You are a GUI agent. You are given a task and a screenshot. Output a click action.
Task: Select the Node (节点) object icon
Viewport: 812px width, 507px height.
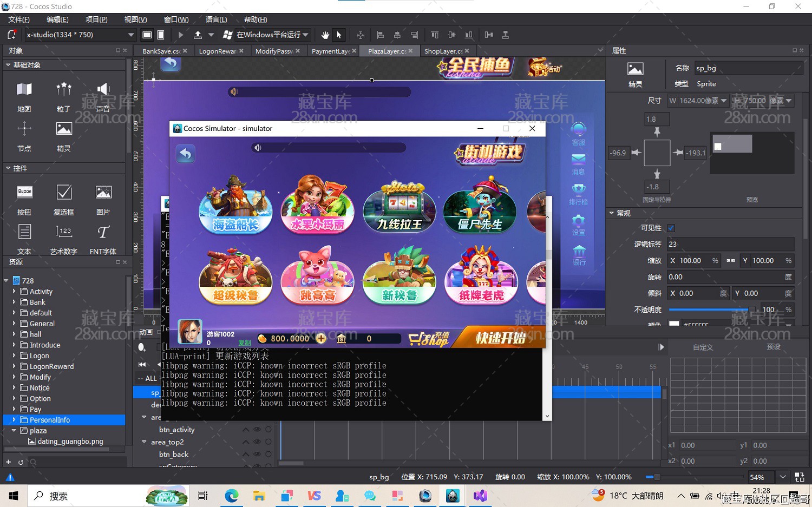click(24, 129)
